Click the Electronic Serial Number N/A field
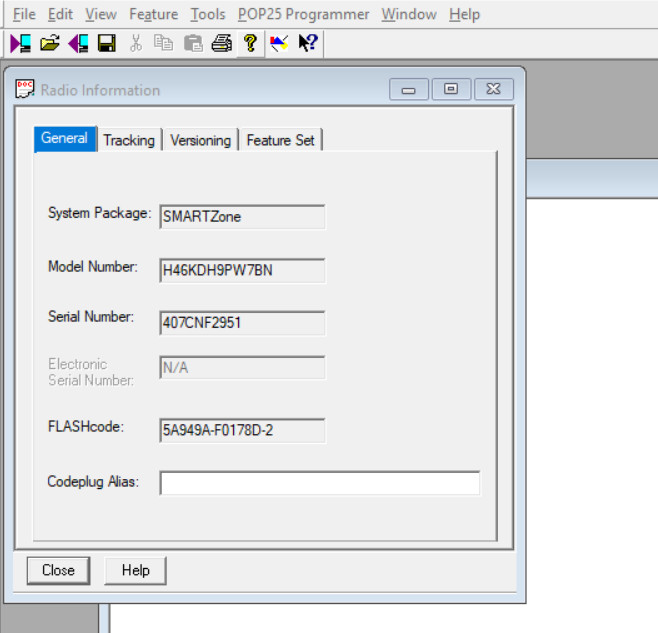The width and height of the screenshot is (658, 633). click(x=242, y=368)
